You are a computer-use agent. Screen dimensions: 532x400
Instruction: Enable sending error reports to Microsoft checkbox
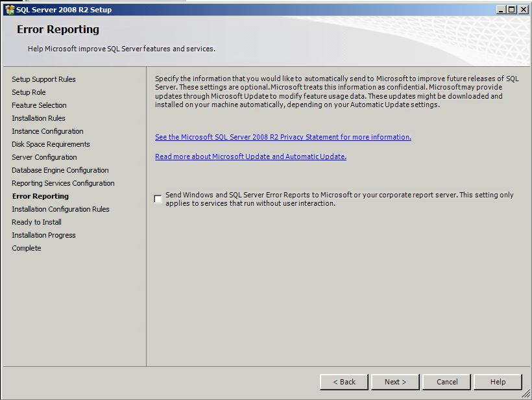coord(158,199)
